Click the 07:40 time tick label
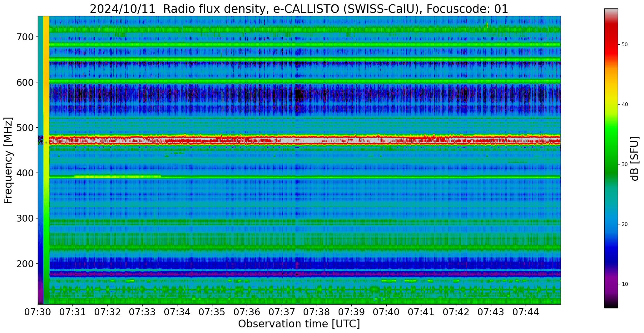 coord(386,311)
